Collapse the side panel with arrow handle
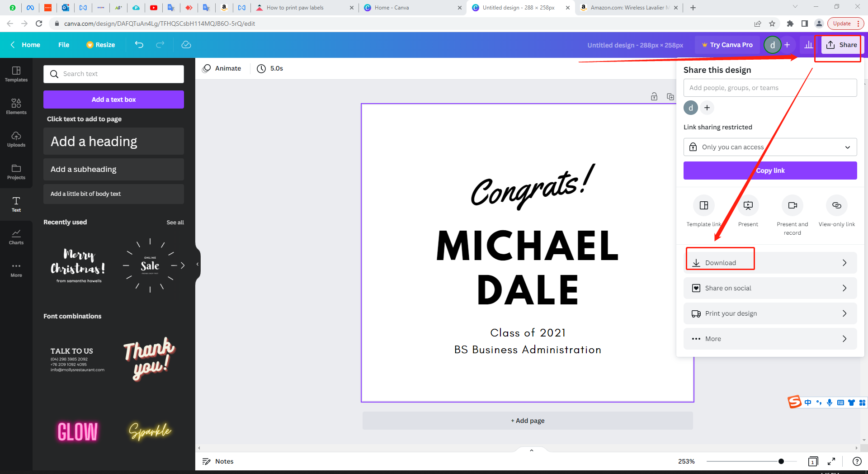 pyautogui.click(x=198, y=264)
